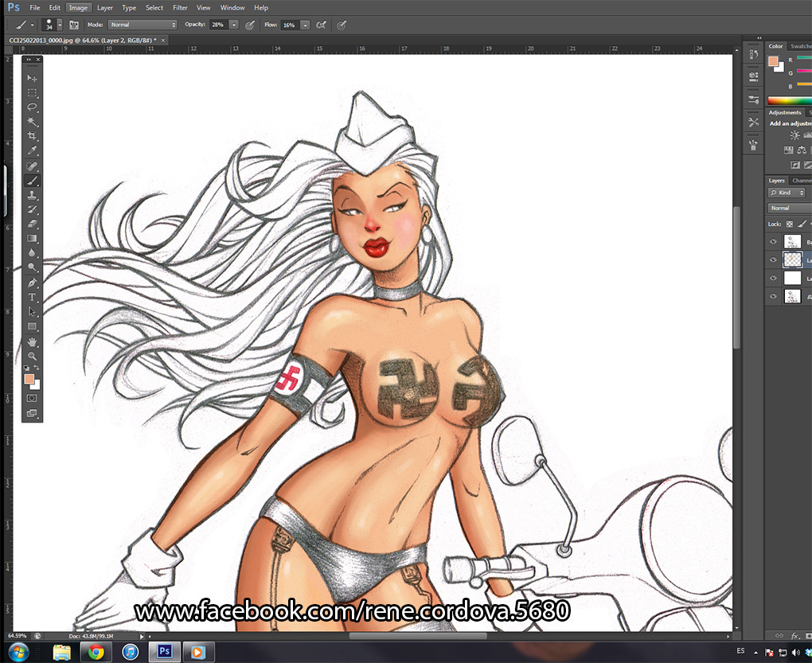Lock image pixels
Viewport: 812px width, 663px height.
click(802, 224)
